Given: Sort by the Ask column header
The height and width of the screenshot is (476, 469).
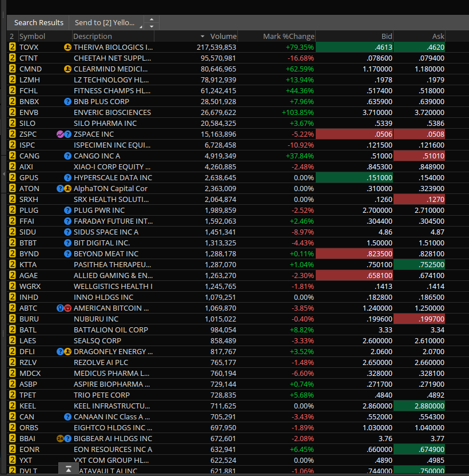Looking at the screenshot, I should (x=419, y=37).
